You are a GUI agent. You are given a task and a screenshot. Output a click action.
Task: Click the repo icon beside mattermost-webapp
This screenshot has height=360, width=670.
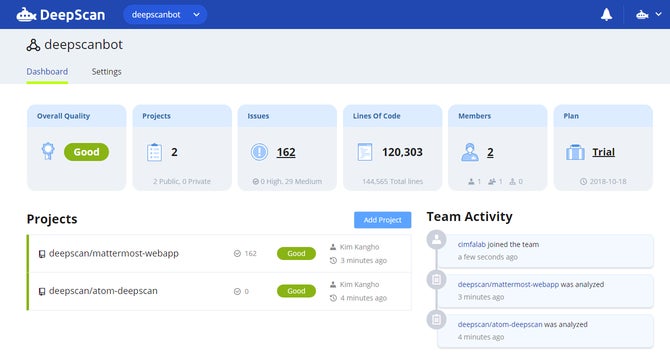[42, 254]
